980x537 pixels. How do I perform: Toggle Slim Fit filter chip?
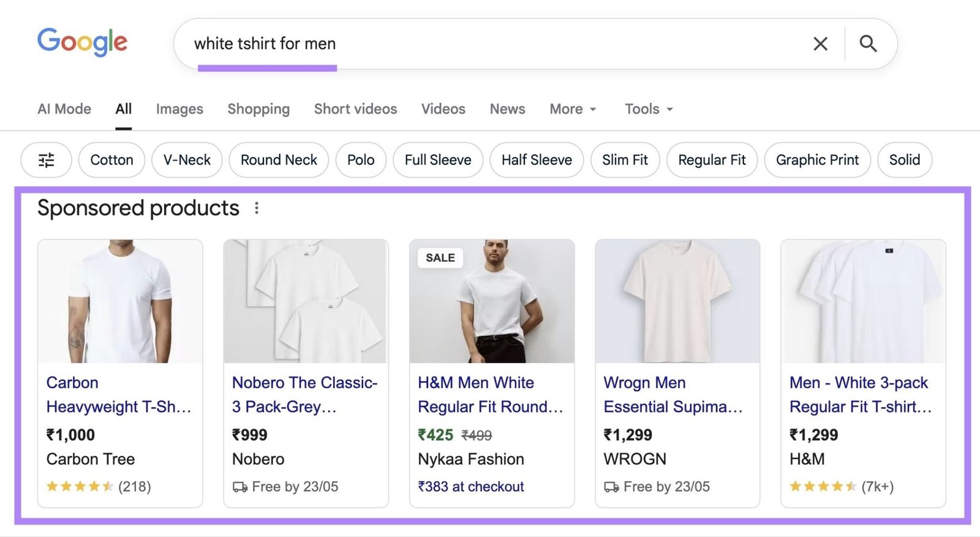[x=625, y=160]
